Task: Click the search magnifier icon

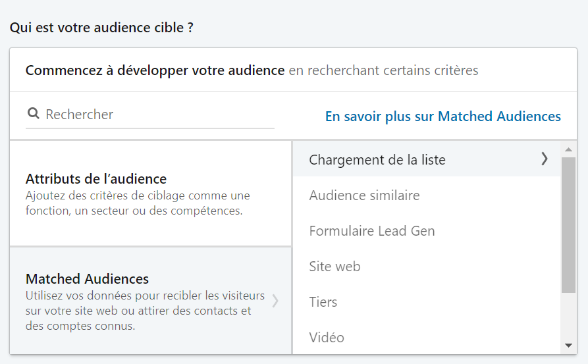Action: tap(33, 114)
